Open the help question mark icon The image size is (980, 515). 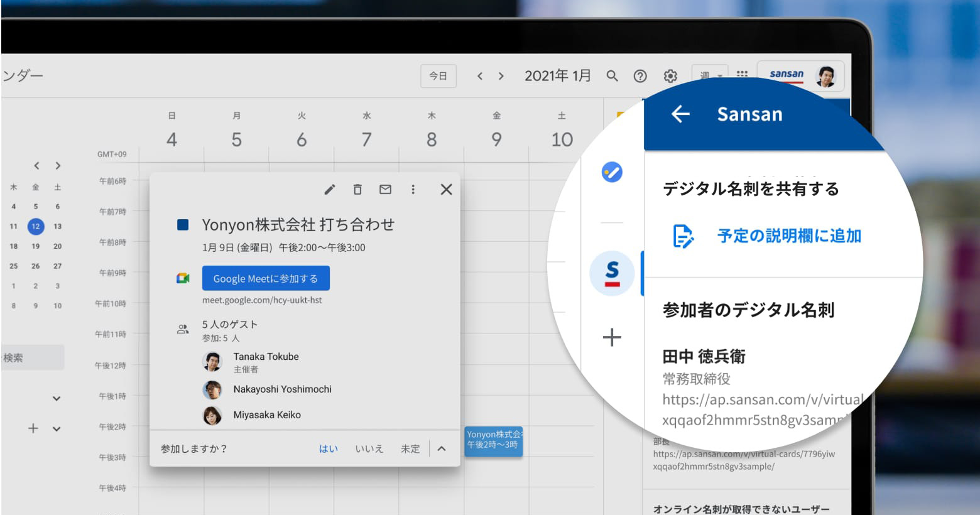point(640,76)
